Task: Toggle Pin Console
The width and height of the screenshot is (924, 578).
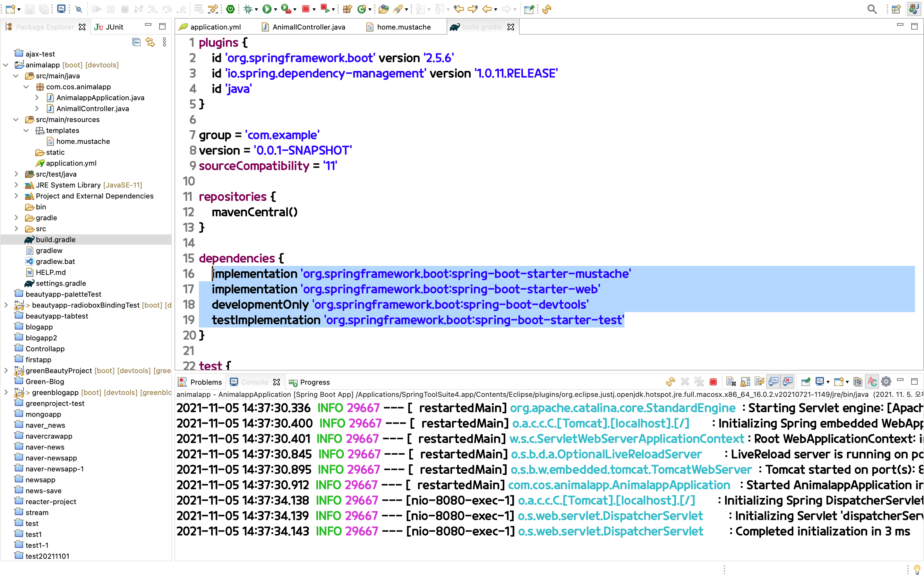Action: 806,381
